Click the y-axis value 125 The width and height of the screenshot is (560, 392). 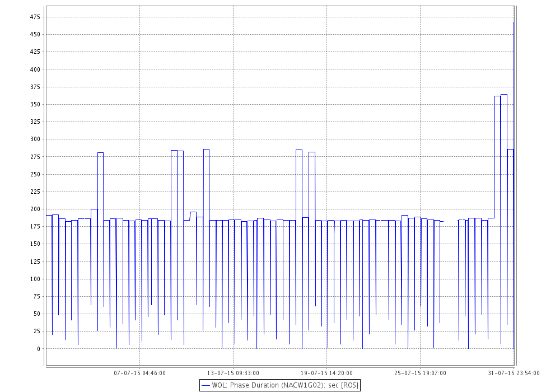(x=35, y=262)
